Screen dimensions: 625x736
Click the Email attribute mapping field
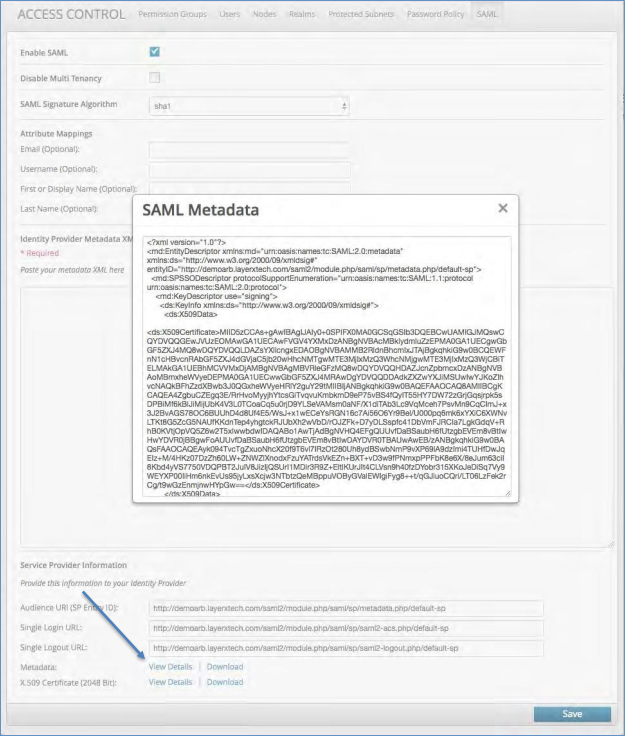coord(248,151)
